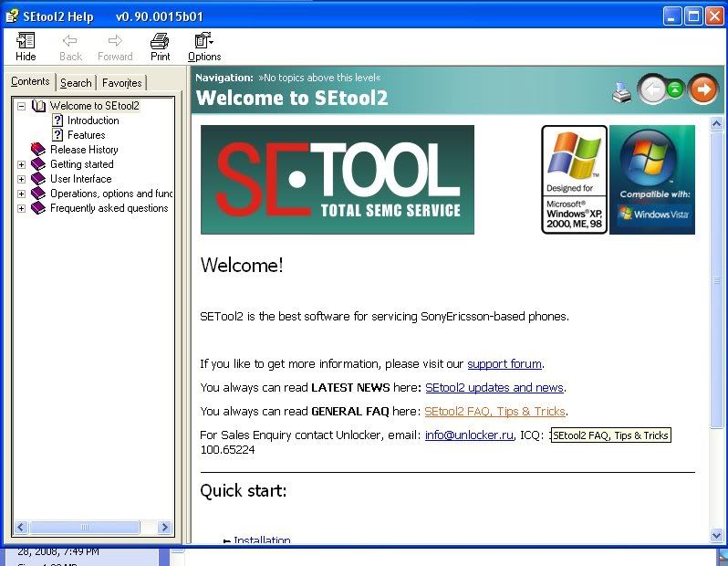The width and height of the screenshot is (728, 566).
Task: Open the support forum link
Action: click(504, 364)
